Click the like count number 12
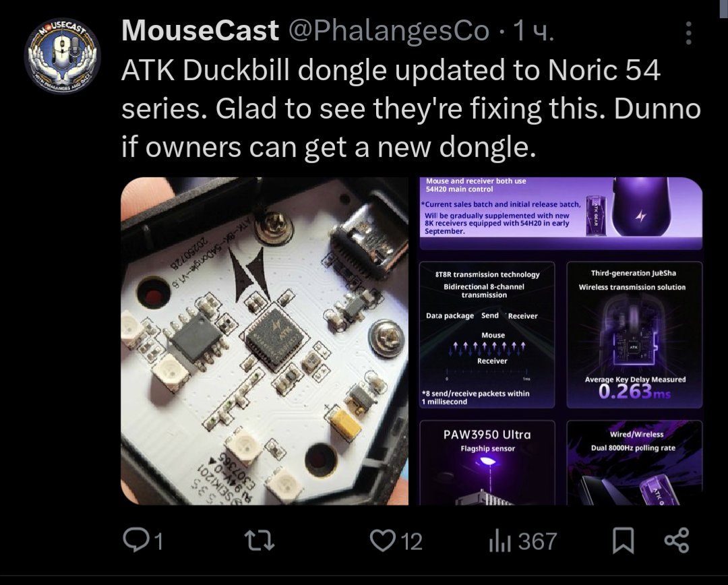Image resolution: width=728 pixels, height=585 pixels. [411, 541]
